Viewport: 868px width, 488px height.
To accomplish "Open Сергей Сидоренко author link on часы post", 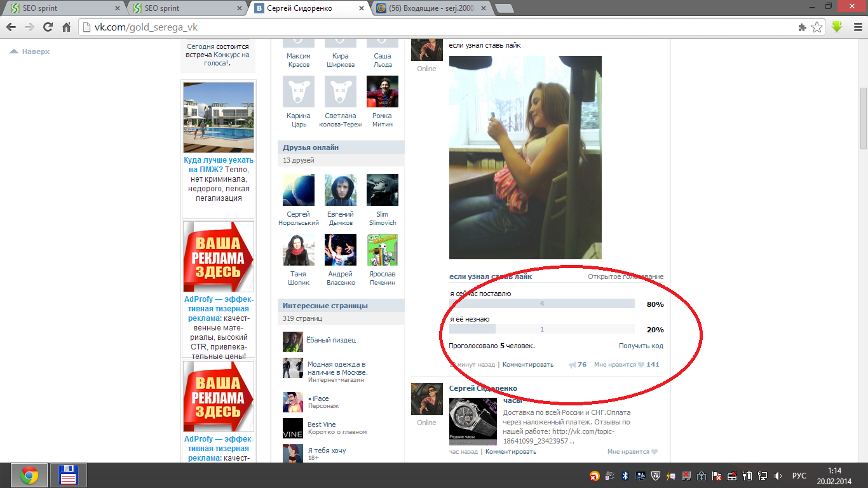I will point(483,388).
